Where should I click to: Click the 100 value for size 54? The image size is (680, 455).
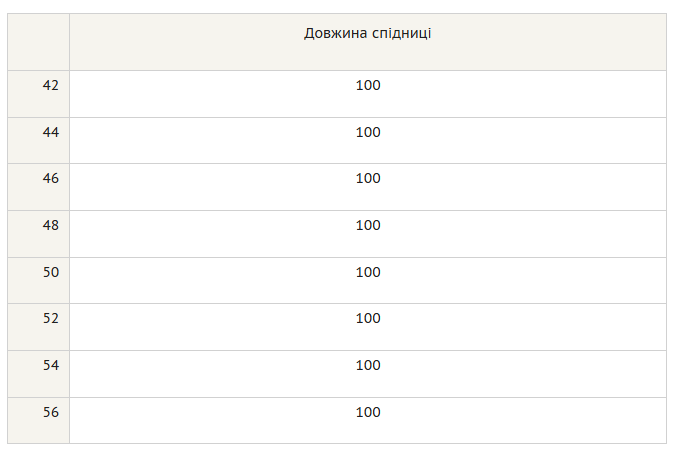[368, 365]
